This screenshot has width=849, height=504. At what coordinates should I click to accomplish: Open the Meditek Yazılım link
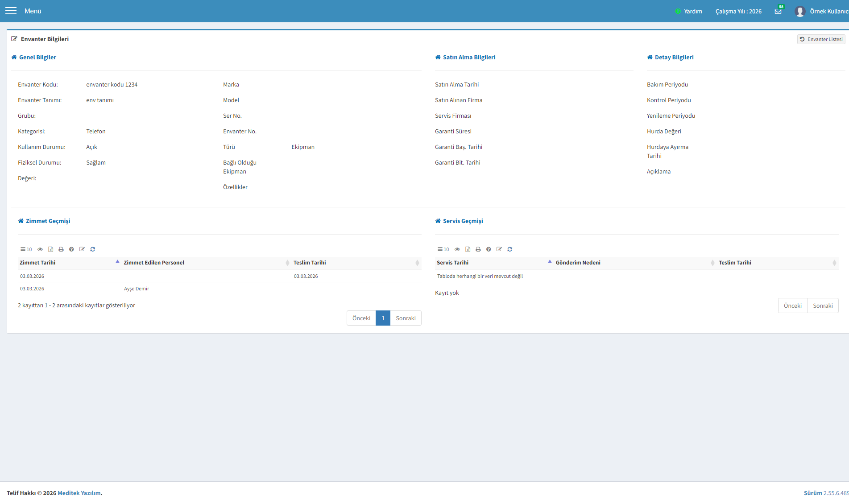tap(79, 493)
